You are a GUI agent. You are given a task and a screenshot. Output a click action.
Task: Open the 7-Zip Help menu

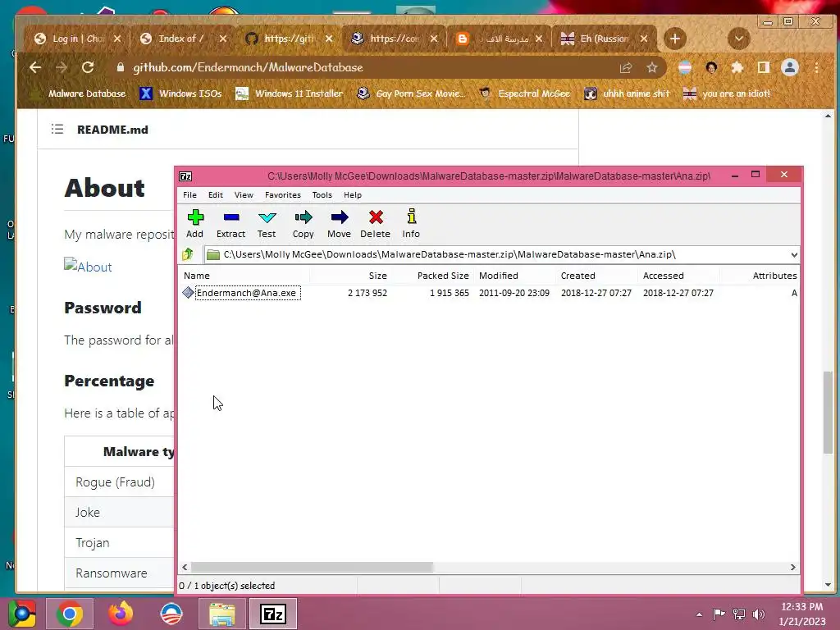click(353, 195)
